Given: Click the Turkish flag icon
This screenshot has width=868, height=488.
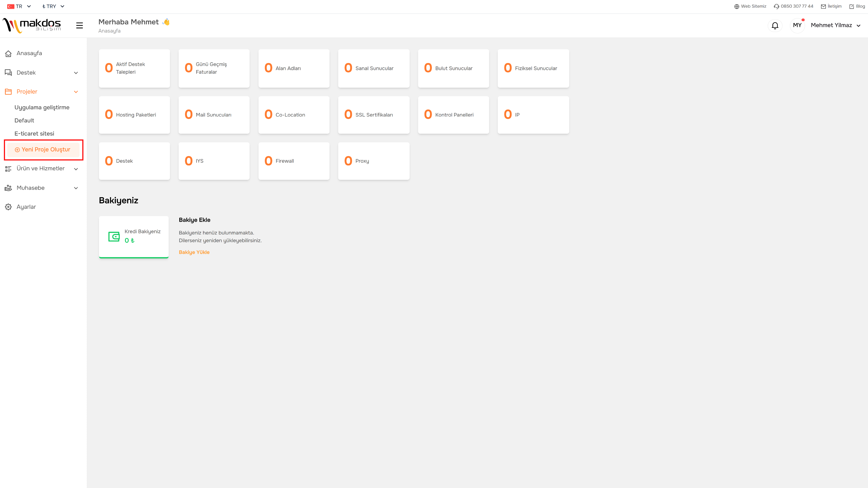Looking at the screenshot, I should point(10,6).
